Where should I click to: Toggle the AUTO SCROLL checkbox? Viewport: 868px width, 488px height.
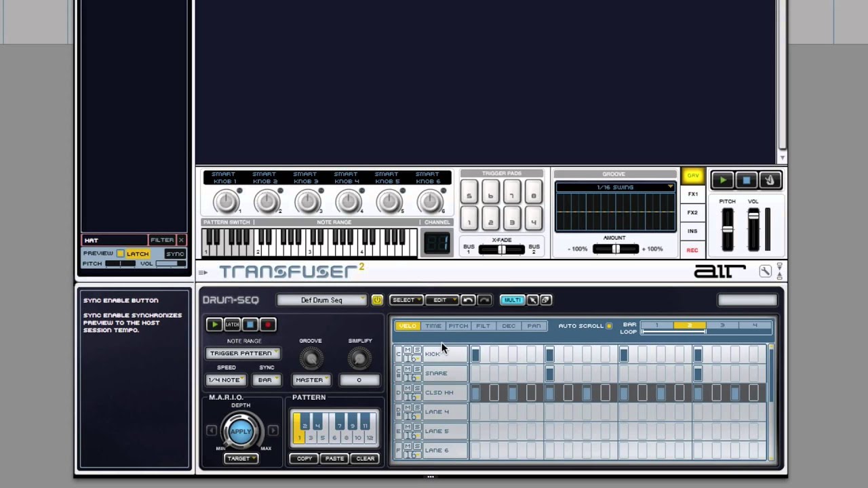click(609, 326)
